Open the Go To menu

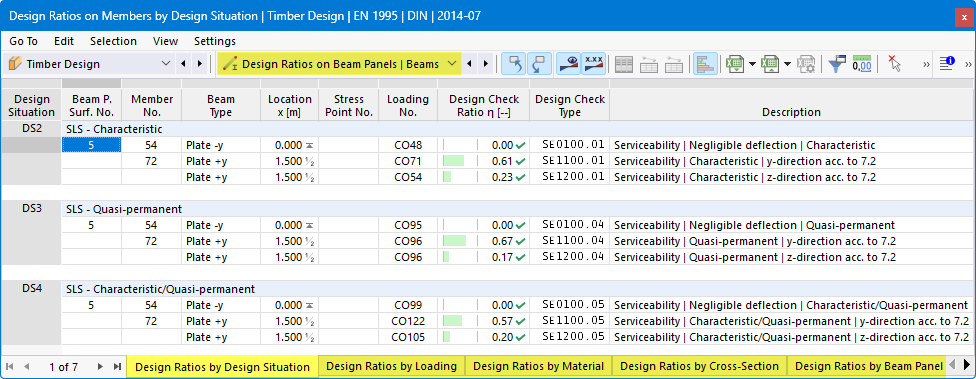coord(24,41)
